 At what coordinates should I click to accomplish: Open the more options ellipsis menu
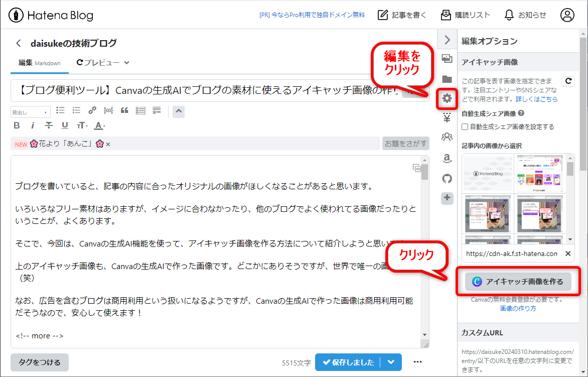(418, 362)
